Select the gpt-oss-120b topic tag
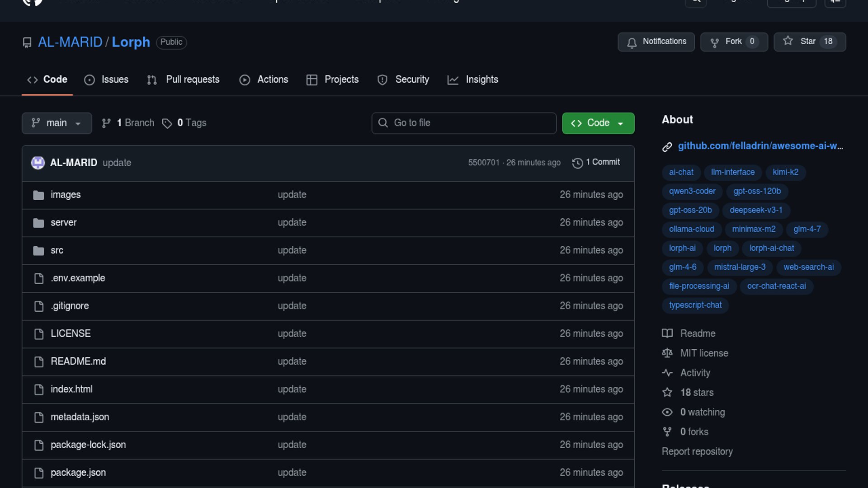Viewport: 868px width, 488px height. (x=757, y=192)
